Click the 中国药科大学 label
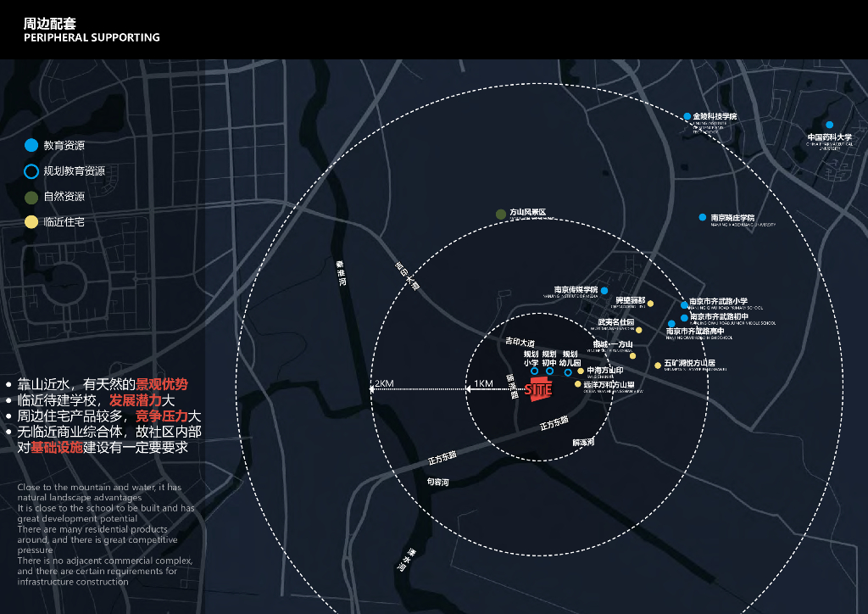Image resolution: width=868 pixels, height=614 pixels. coord(829,137)
